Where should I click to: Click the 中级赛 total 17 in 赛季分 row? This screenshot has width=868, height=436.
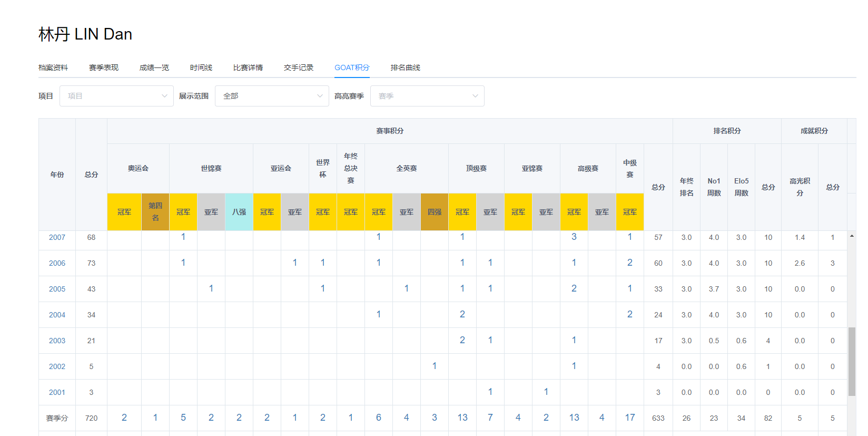click(630, 418)
